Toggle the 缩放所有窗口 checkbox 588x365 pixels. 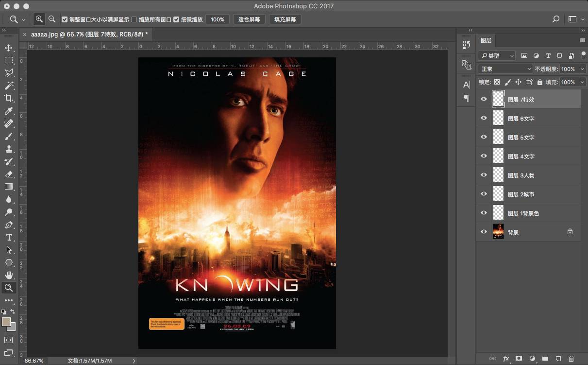[x=134, y=19]
